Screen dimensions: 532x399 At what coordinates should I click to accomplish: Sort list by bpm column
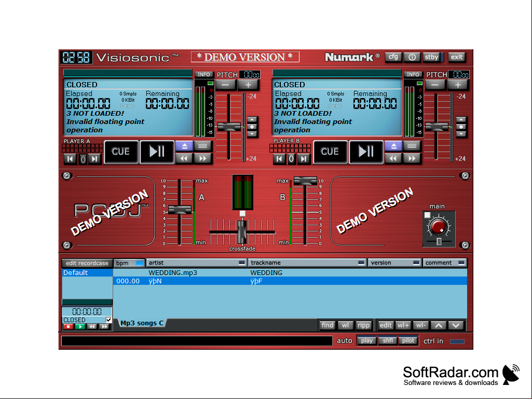click(129, 263)
